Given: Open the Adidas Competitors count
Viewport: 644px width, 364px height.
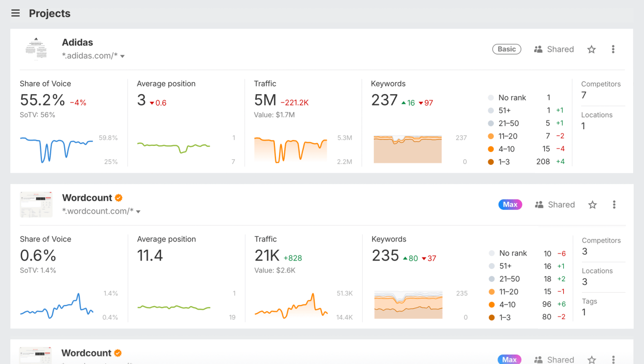Looking at the screenshot, I should click(584, 95).
